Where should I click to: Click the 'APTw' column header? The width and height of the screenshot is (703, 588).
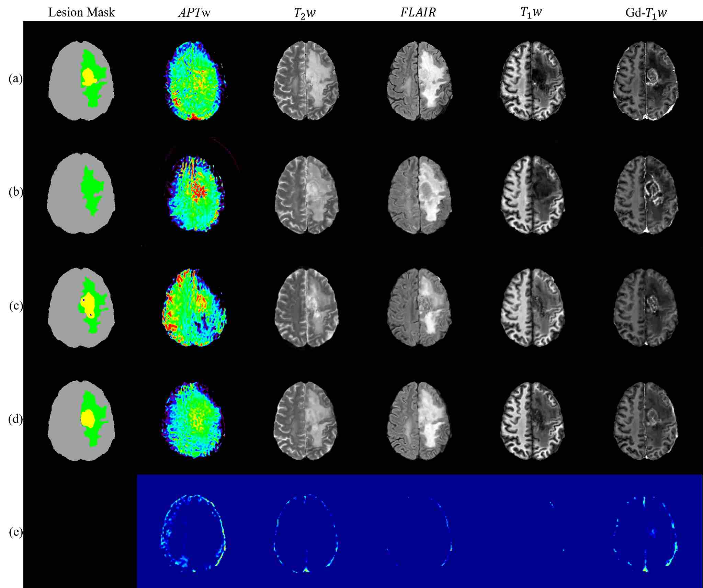coord(194,13)
